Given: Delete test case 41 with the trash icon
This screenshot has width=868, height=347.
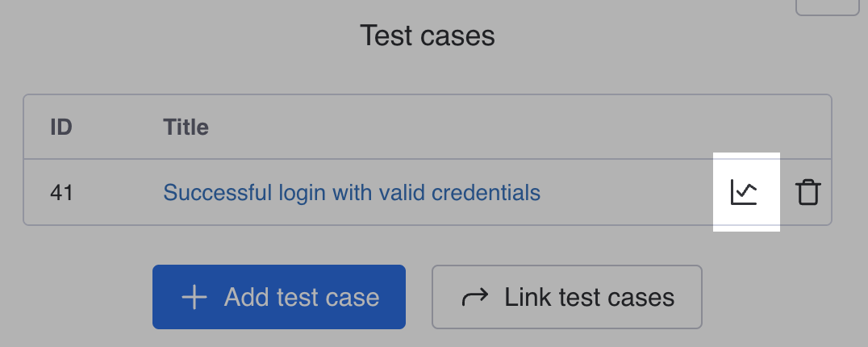Looking at the screenshot, I should [x=807, y=193].
